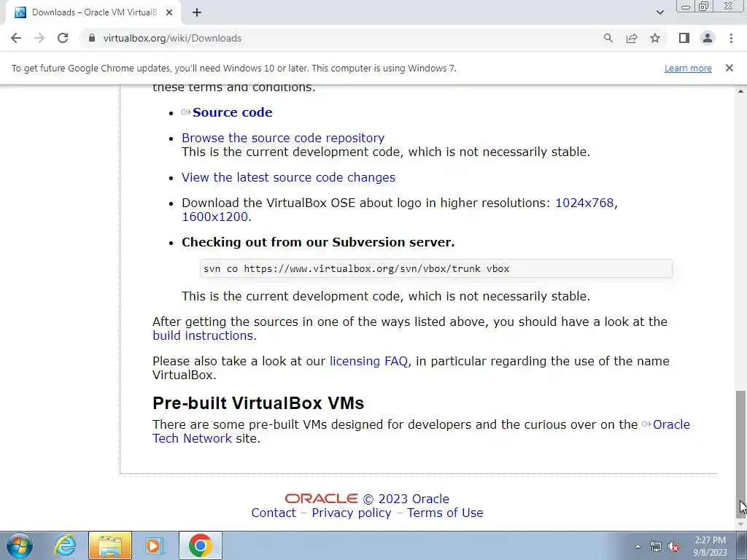Click the scrollbar up arrow

tap(740, 90)
